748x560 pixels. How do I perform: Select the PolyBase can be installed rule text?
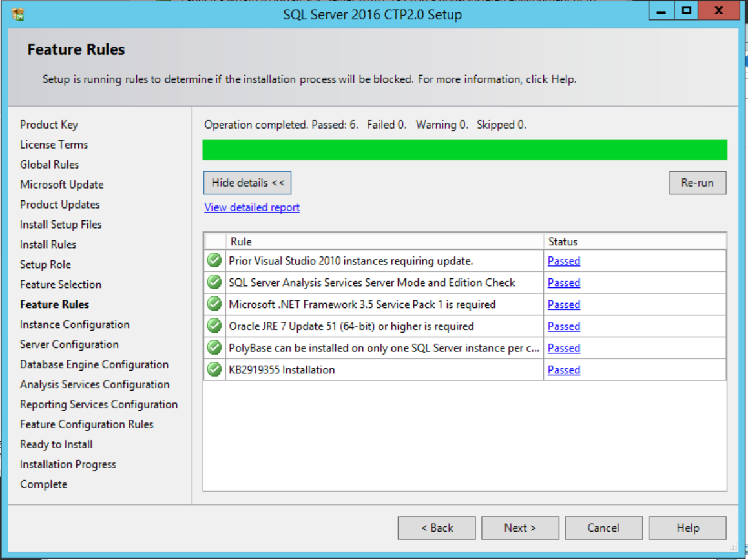384,348
